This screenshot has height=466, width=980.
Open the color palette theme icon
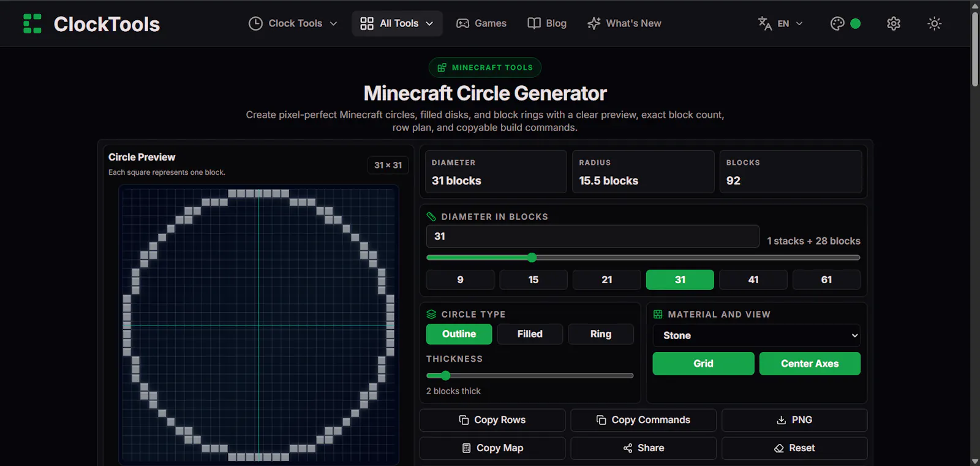[x=837, y=23]
